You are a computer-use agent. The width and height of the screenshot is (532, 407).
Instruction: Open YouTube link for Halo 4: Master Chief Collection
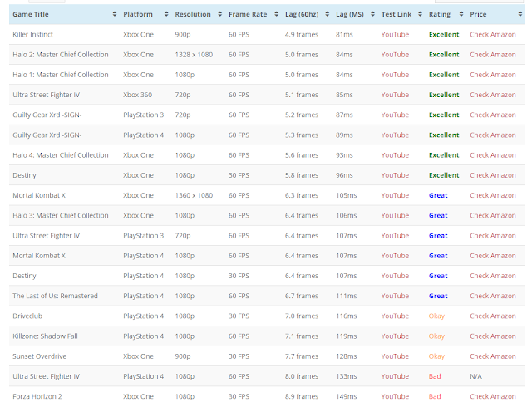coord(395,155)
